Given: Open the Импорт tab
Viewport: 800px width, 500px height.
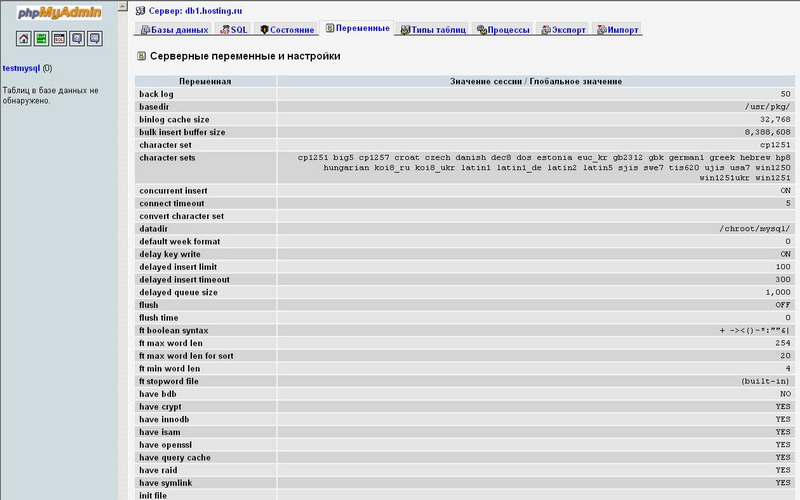Looking at the screenshot, I should (x=618, y=30).
